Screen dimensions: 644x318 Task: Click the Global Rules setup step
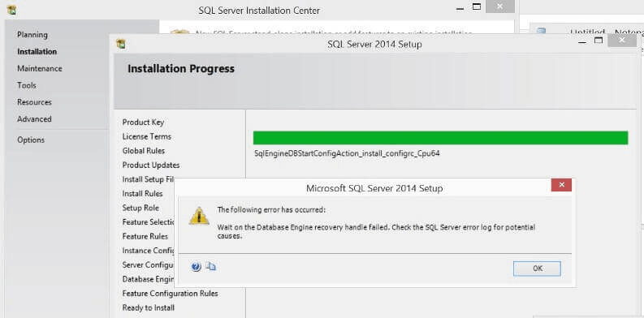pyautogui.click(x=144, y=151)
